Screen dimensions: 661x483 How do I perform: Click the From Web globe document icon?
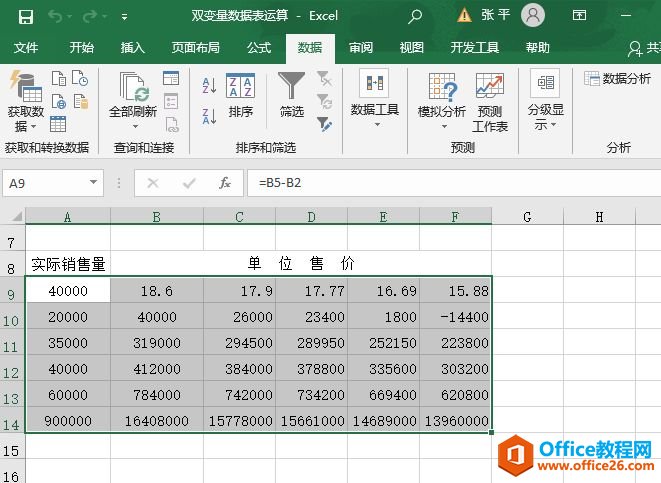pyautogui.click(x=59, y=102)
